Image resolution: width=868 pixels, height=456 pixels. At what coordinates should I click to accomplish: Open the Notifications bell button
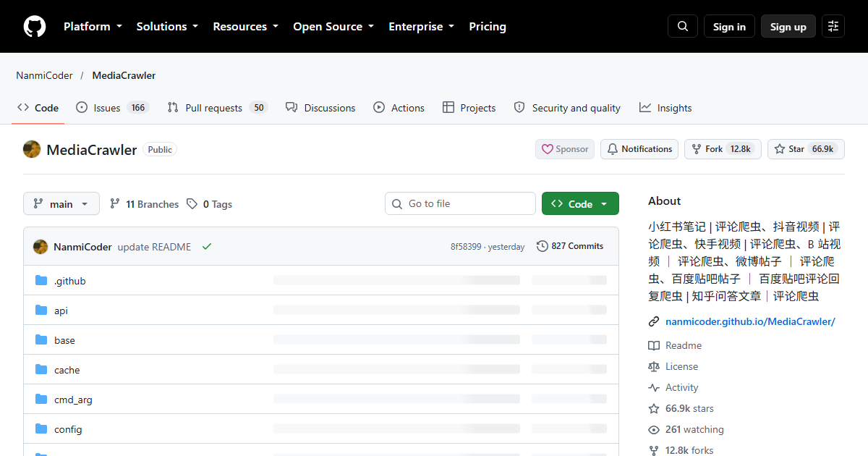[639, 149]
